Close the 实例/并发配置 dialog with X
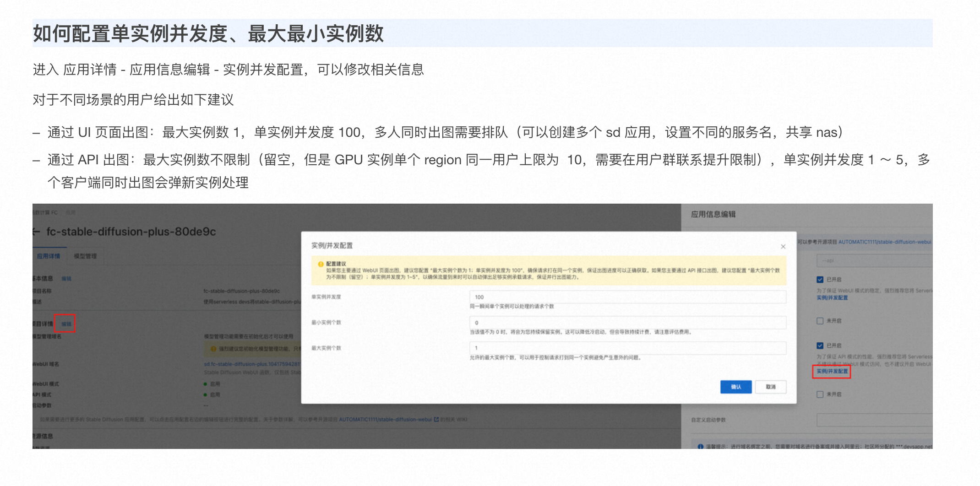The image size is (980, 486). point(783,247)
